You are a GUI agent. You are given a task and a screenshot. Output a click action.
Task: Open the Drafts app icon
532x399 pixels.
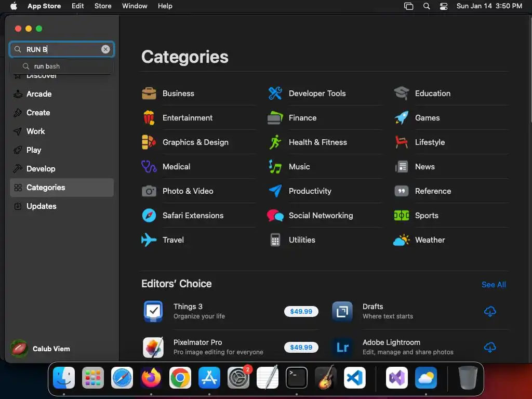[x=342, y=311]
